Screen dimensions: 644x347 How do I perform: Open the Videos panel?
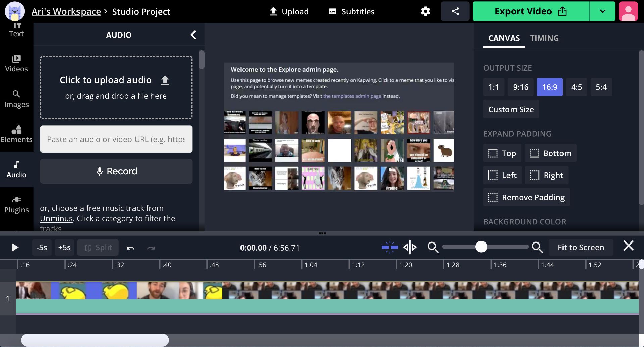tap(16, 64)
